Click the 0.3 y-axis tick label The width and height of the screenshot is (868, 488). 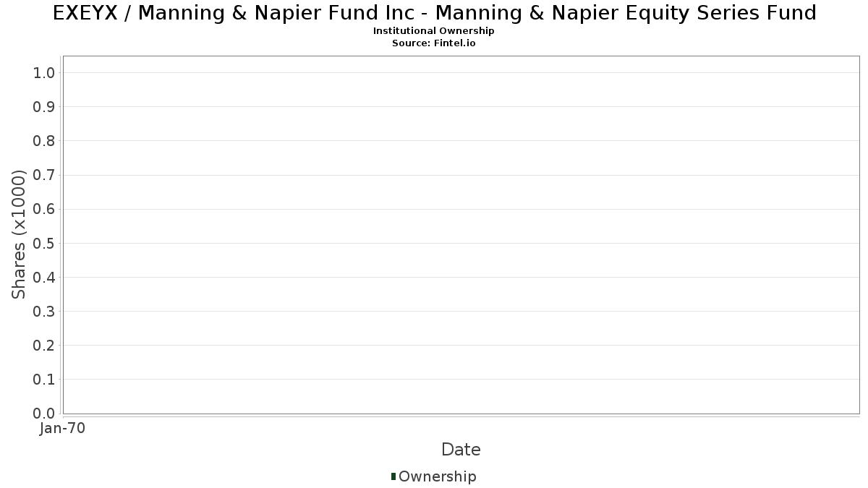click(44, 312)
